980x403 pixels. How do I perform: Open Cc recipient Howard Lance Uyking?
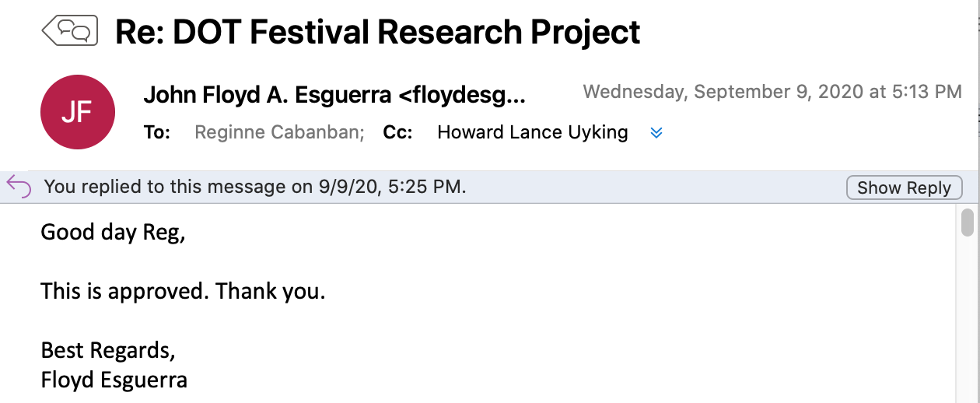[x=533, y=132]
